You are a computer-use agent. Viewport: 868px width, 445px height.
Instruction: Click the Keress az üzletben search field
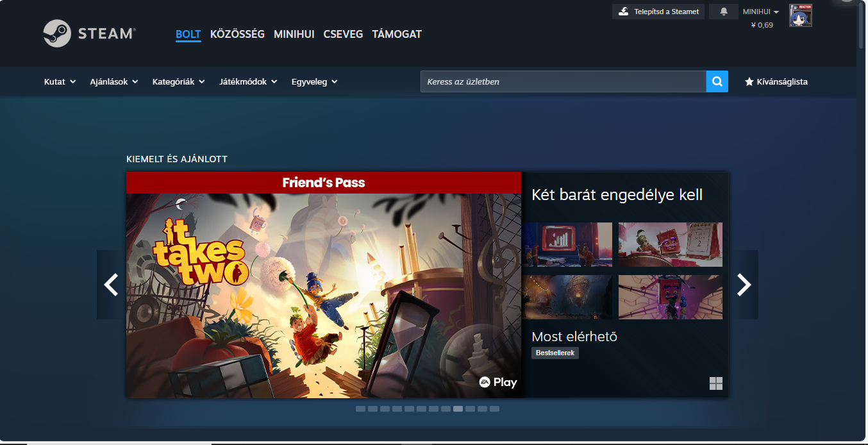pos(563,81)
